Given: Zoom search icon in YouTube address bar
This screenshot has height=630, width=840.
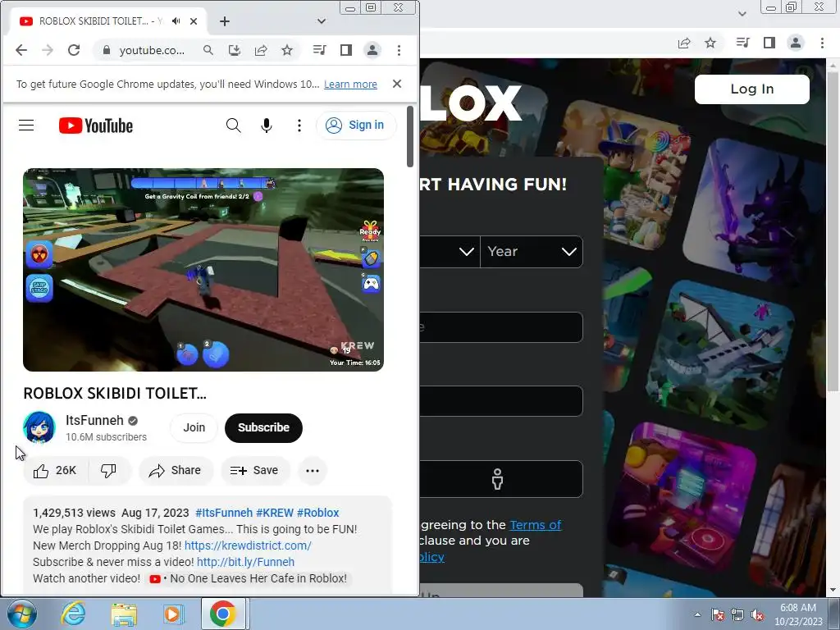Looking at the screenshot, I should 208,50.
